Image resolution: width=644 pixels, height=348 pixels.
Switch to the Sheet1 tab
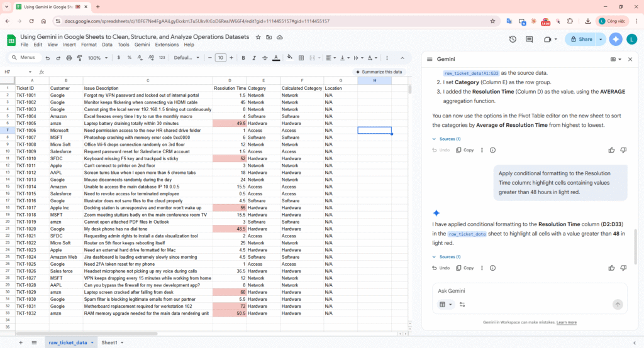click(109, 342)
